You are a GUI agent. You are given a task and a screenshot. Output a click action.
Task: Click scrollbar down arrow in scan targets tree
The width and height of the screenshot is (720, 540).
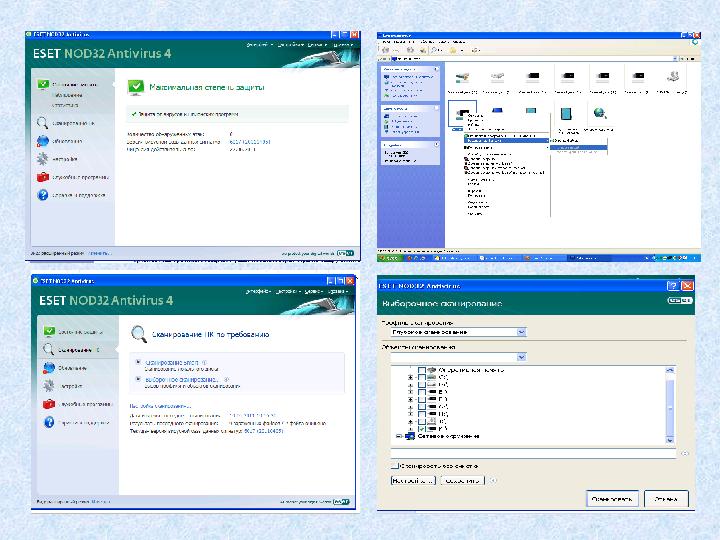point(670,440)
